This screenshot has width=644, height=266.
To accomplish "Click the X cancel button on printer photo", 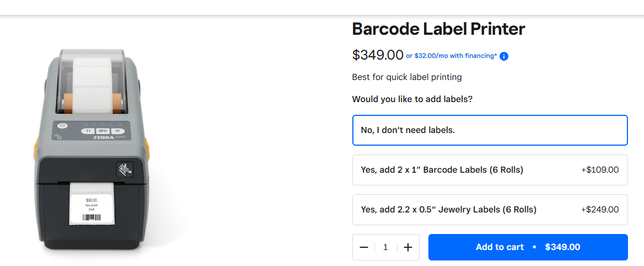I will point(117,131).
